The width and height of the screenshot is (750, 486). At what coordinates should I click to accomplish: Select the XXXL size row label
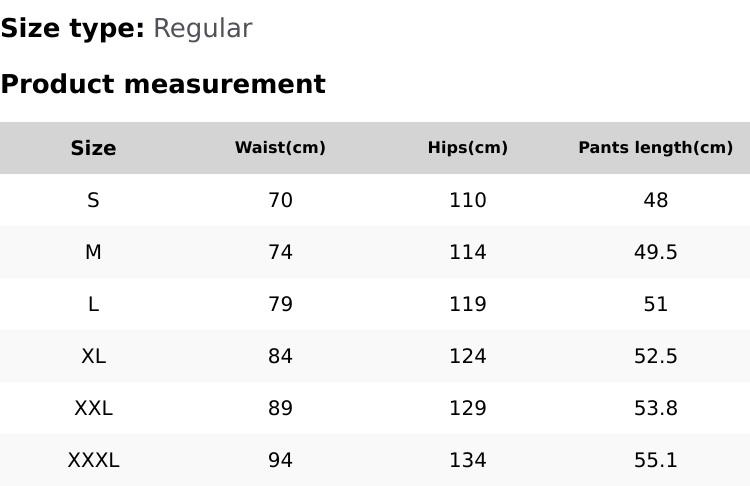pyautogui.click(x=93, y=460)
